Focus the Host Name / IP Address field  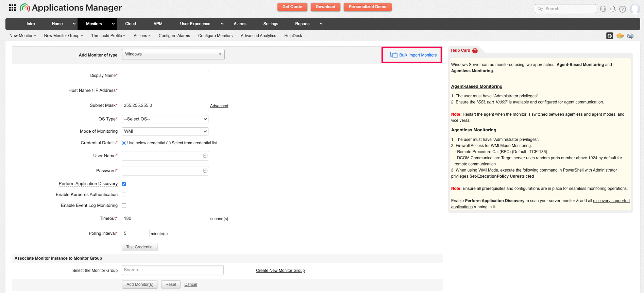click(x=165, y=91)
